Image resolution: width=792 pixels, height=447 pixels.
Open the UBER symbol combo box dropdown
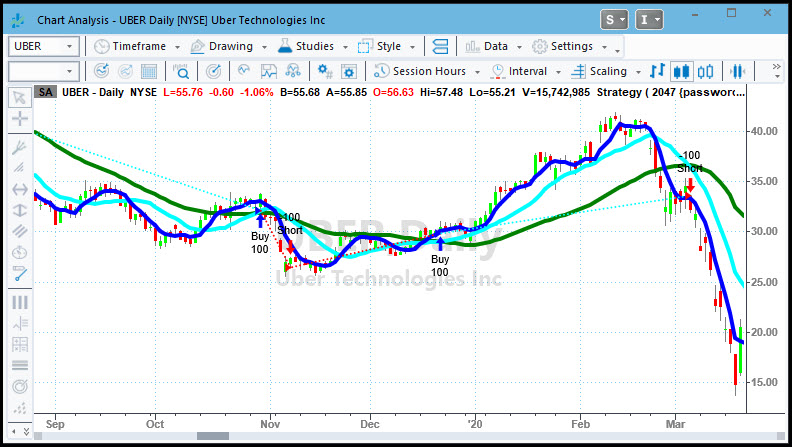69,46
